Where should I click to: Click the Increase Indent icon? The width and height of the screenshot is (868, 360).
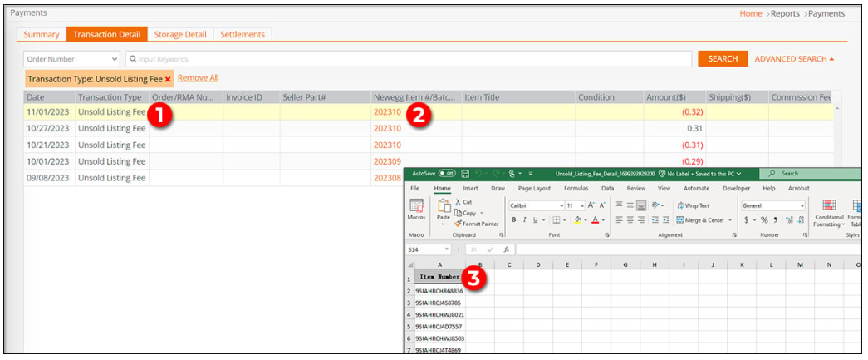coord(666,219)
